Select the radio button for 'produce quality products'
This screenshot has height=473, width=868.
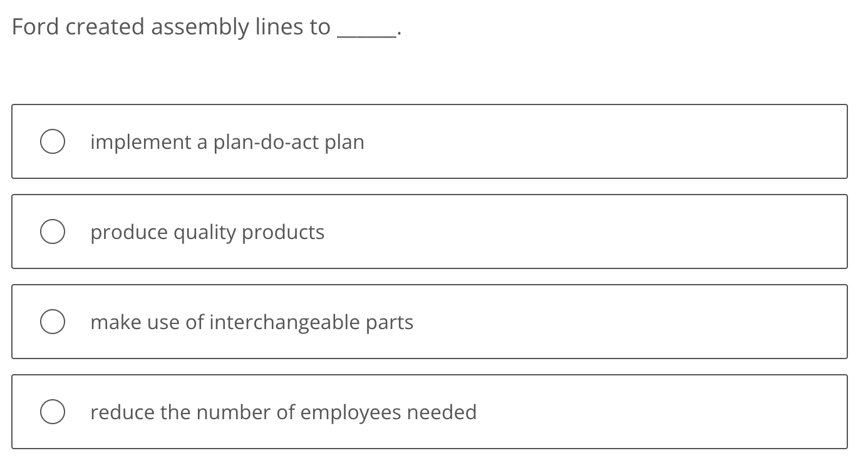click(x=53, y=231)
